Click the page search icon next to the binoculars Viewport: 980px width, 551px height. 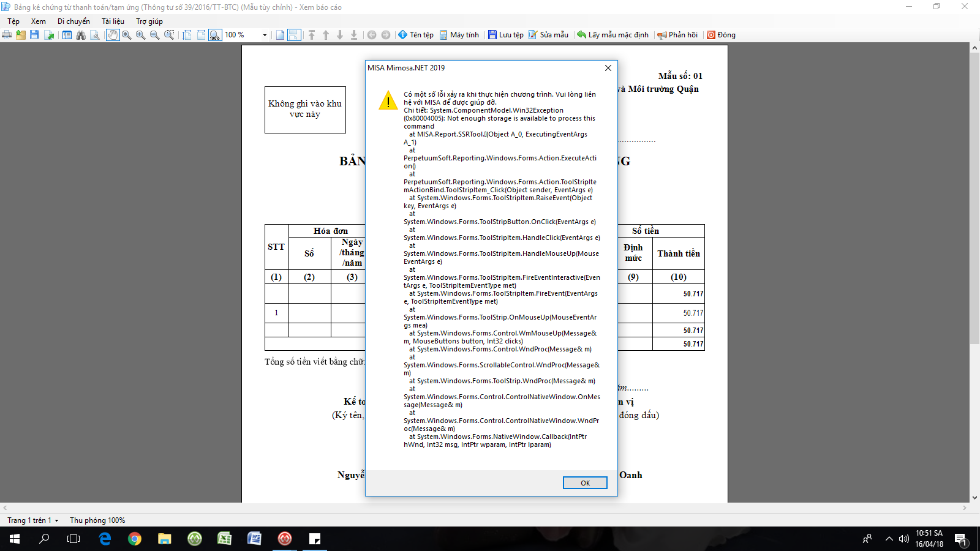[x=95, y=35]
